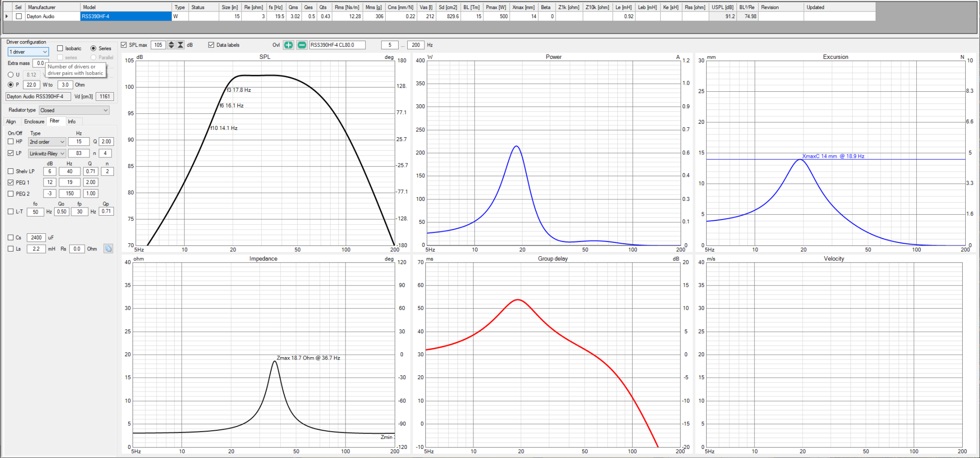Enable the Shelv LP checkbox

click(x=11, y=171)
